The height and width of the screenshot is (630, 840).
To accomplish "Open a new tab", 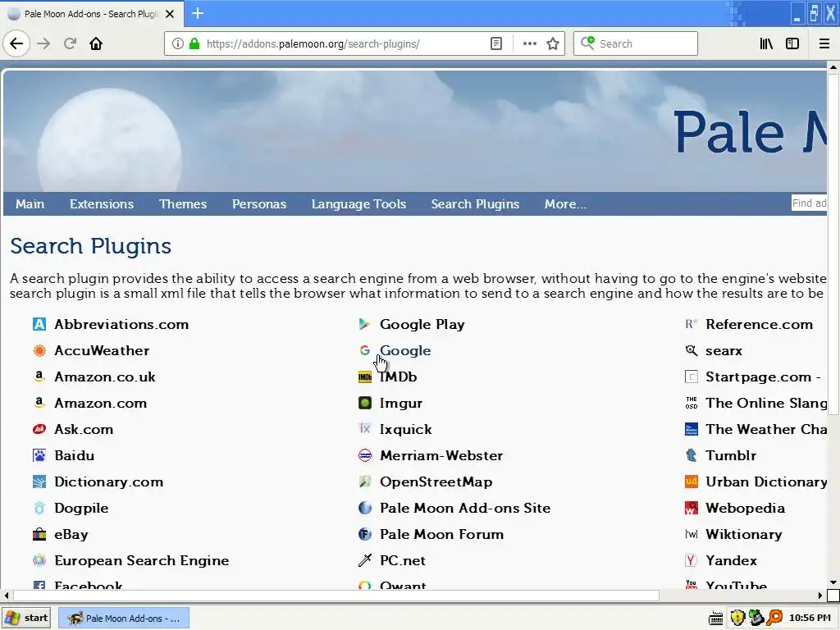I will tap(198, 13).
